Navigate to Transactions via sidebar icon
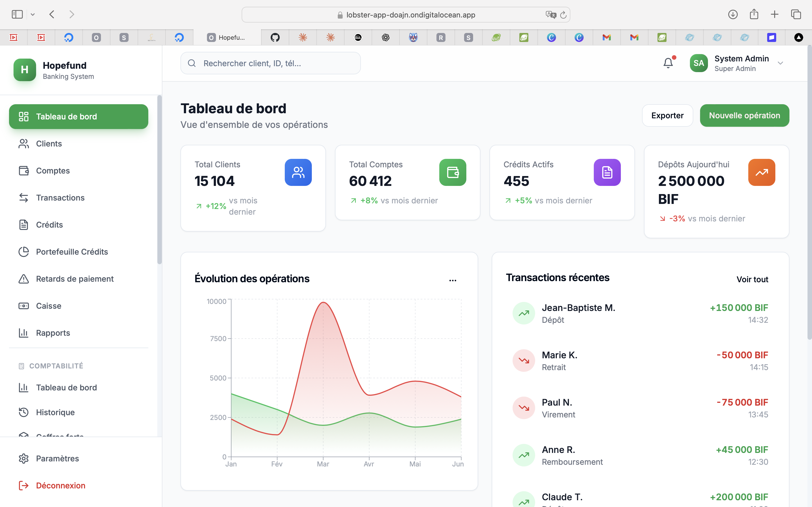Viewport: 812px width, 507px height. coord(23,197)
